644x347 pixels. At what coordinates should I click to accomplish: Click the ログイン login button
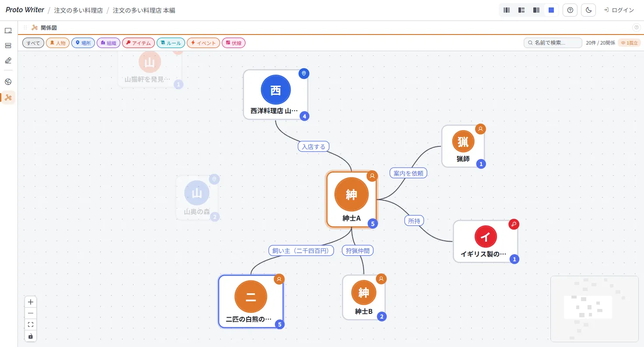pos(619,10)
